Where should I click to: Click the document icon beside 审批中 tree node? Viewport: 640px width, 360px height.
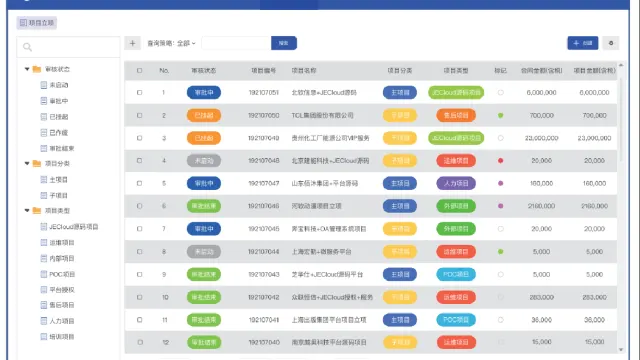(44, 101)
